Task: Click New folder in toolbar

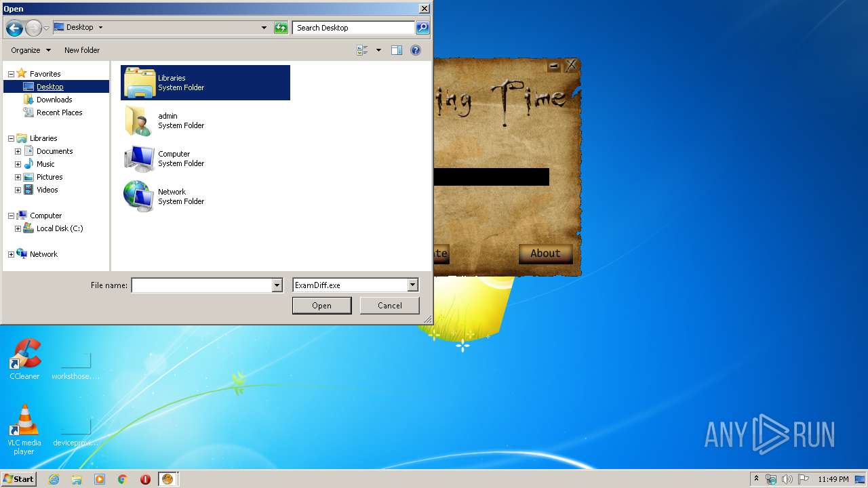Action: pos(82,50)
